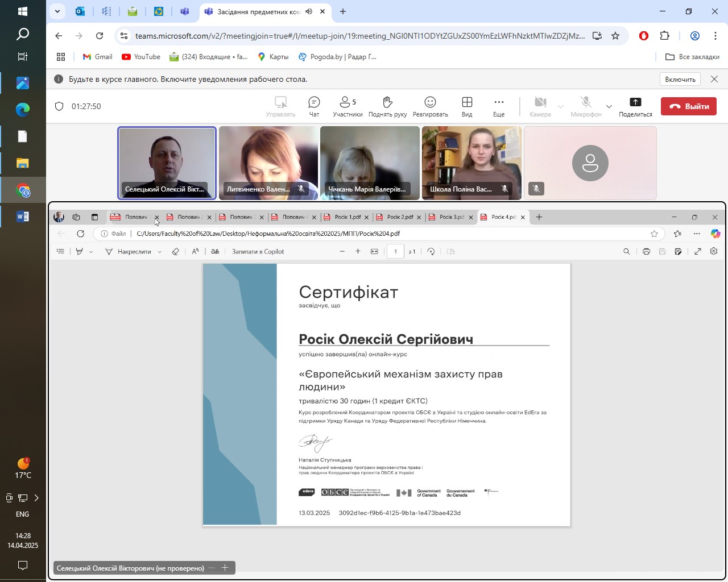
Task: Open the YouTube bookmark
Action: pyautogui.click(x=141, y=57)
